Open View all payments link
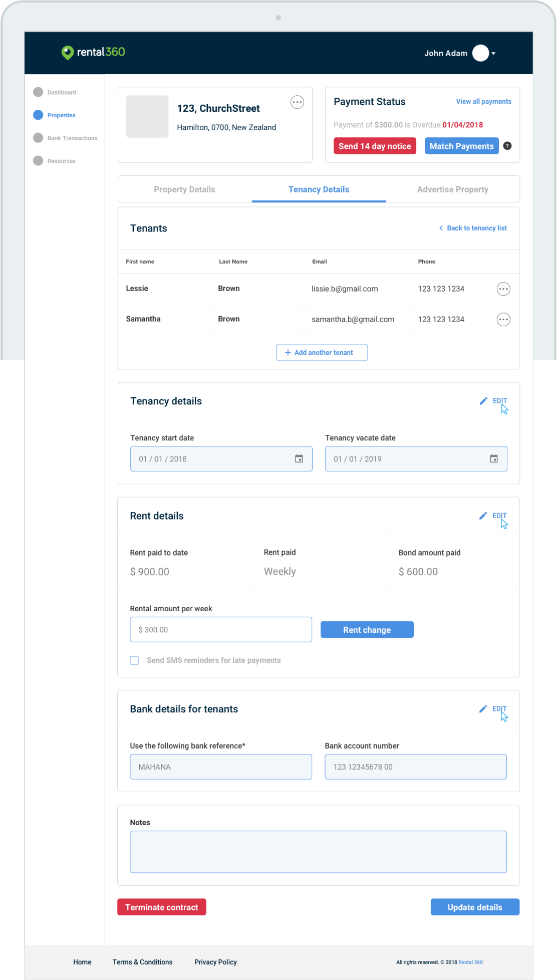The width and height of the screenshot is (557, 980). [x=483, y=101]
